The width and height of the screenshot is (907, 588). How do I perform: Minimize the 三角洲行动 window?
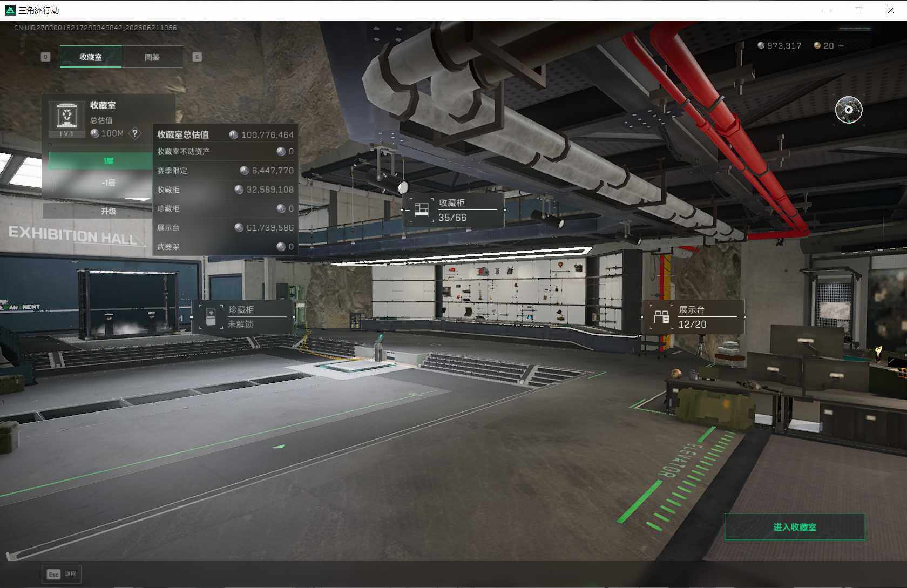tap(828, 10)
